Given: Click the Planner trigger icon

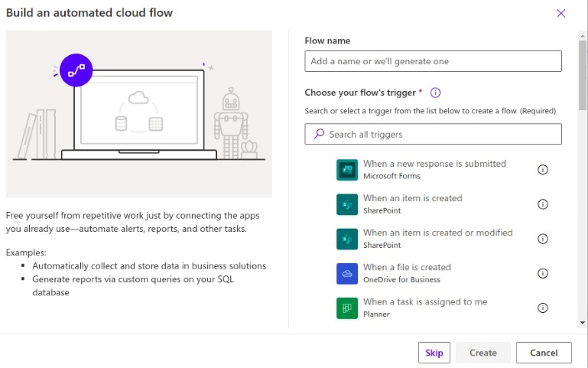Looking at the screenshot, I should [347, 308].
